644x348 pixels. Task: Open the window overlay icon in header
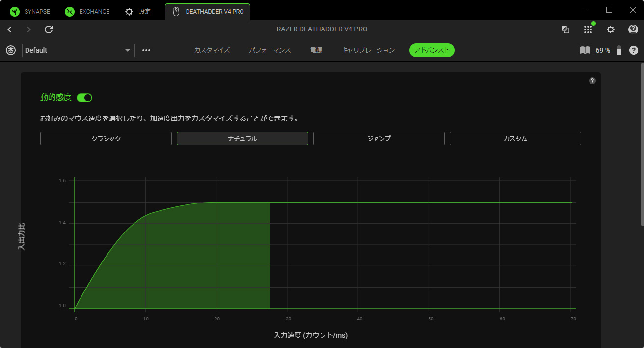(x=565, y=29)
